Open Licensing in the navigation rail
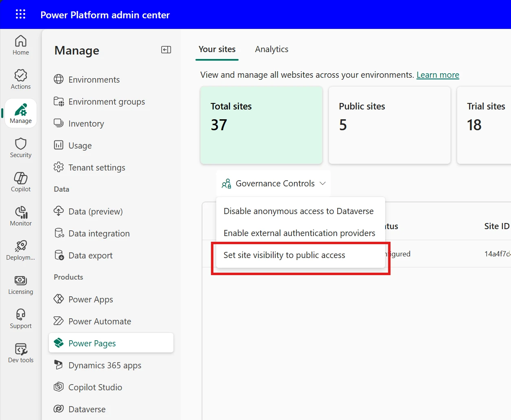The width and height of the screenshot is (511, 420). (21, 284)
